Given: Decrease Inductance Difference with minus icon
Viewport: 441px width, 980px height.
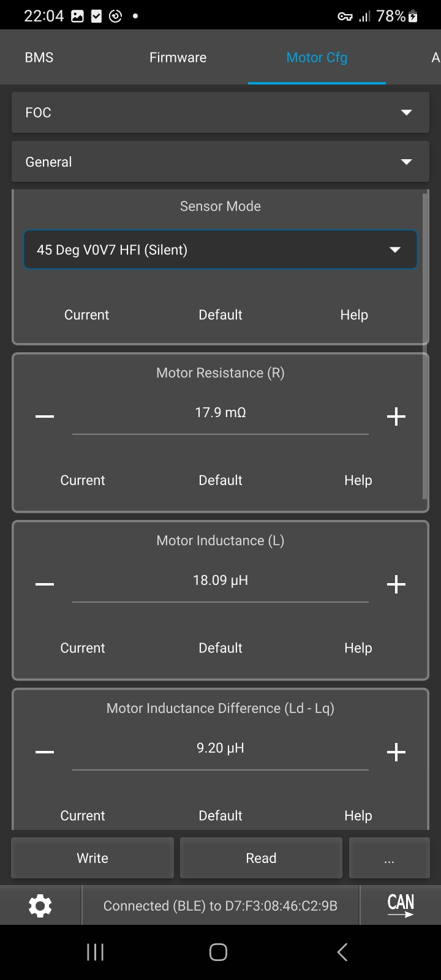Looking at the screenshot, I should (45, 752).
